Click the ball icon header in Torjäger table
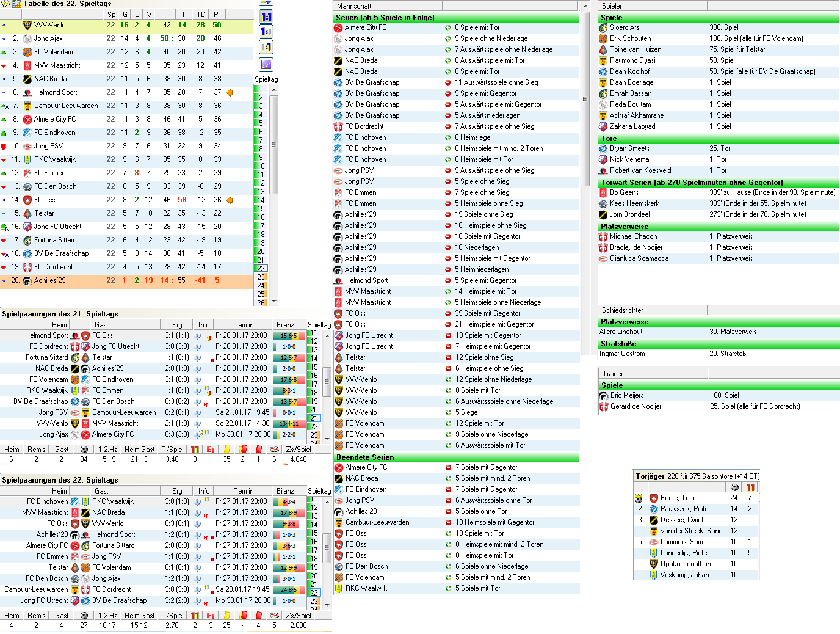The image size is (840, 634). click(x=734, y=487)
